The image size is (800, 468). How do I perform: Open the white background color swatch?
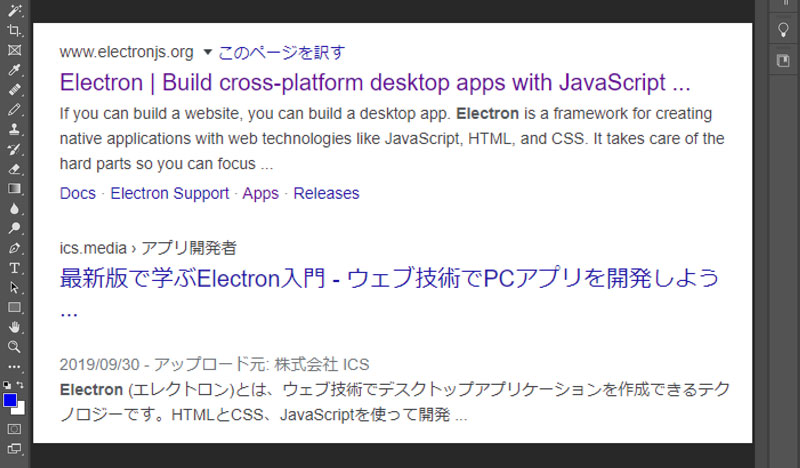[x=20, y=409]
